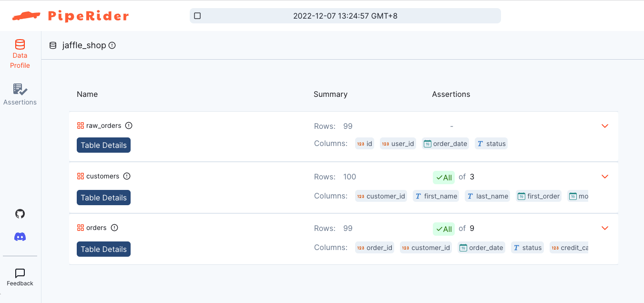Screen dimensions: 644x303
Task: Select the order_date chip in raw_orders
Action: tap(446, 144)
